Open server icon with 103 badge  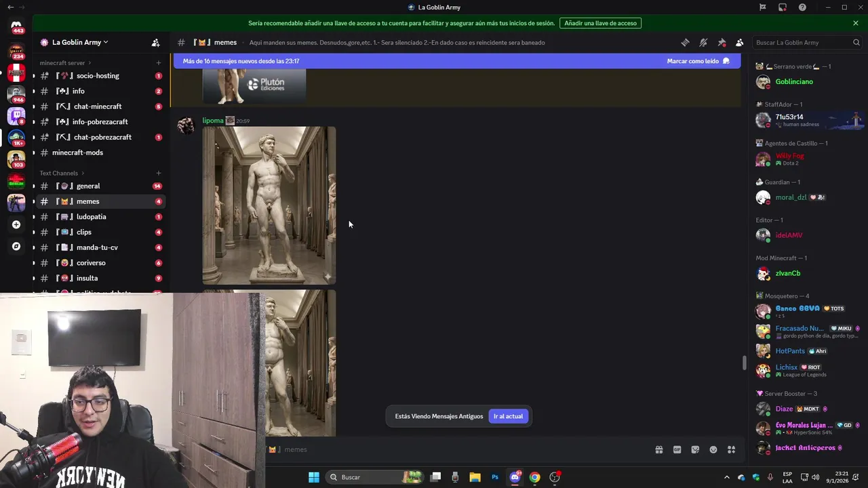click(16, 159)
